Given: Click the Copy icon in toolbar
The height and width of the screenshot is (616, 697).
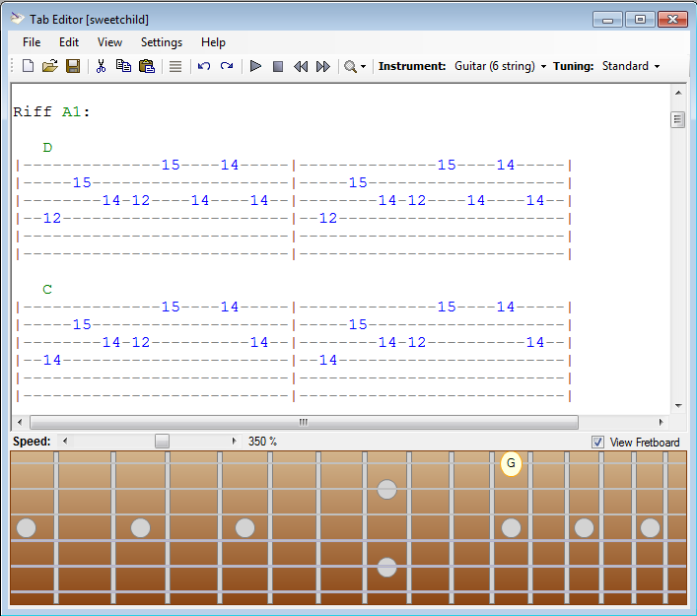Looking at the screenshot, I should 123,66.
